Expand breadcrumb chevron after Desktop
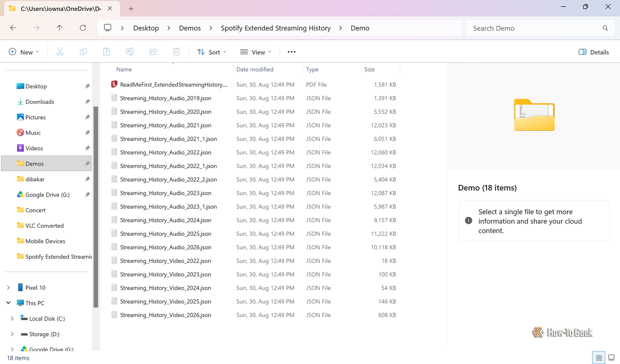This screenshot has width=620, height=364. [169, 28]
